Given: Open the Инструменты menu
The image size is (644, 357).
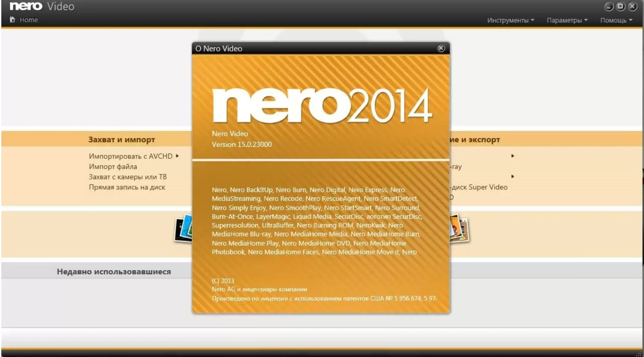Looking at the screenshot, I should point(511,20).
